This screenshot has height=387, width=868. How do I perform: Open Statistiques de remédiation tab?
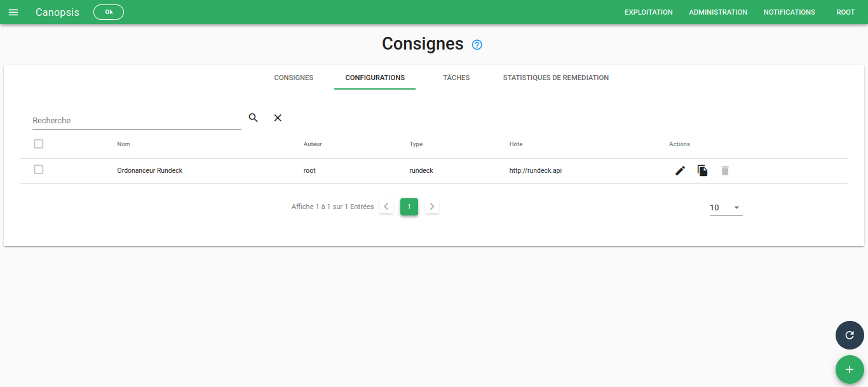tap(556, 78)
